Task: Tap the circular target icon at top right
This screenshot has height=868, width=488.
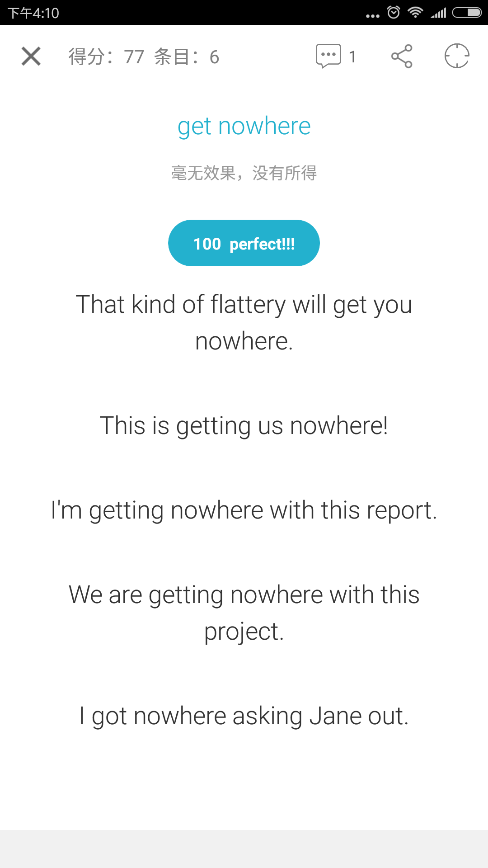Action: click(x=457, y=56)
